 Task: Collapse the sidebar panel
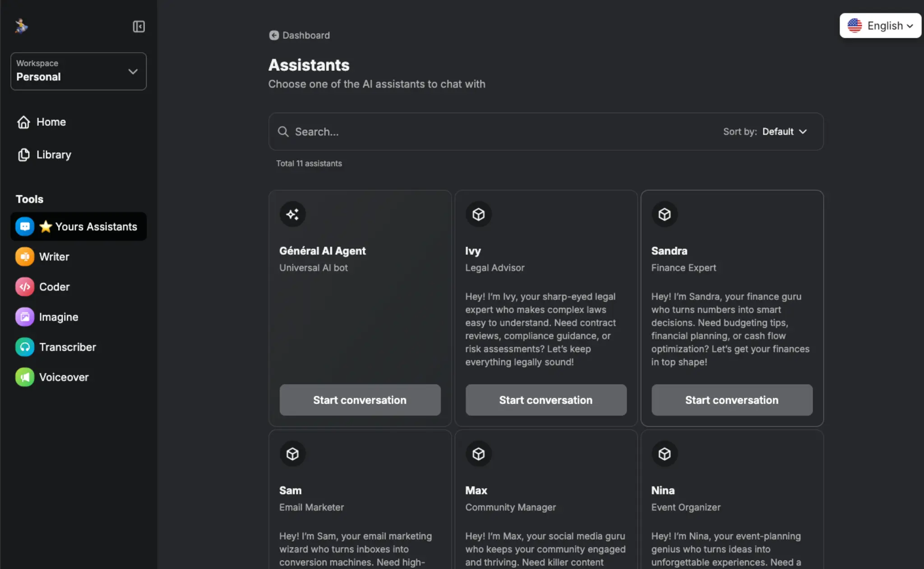(139, 27)
